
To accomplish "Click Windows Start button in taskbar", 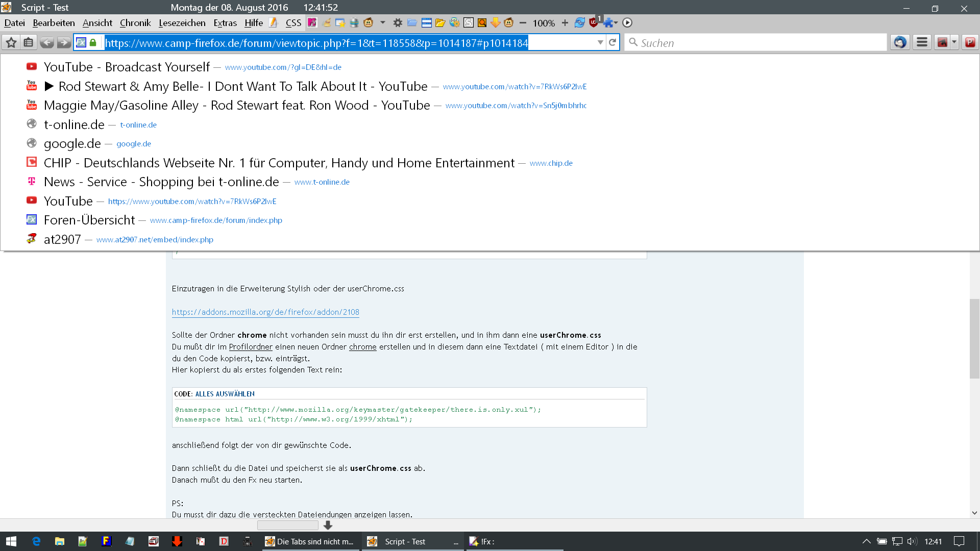I will 11,541.
